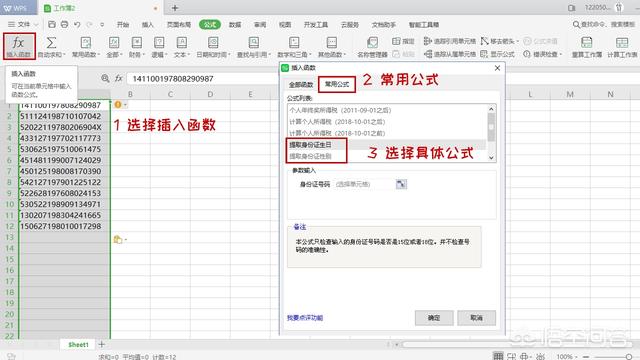Open the 数学和三角 functions category
640x360 pixels.
click(294, 46)
